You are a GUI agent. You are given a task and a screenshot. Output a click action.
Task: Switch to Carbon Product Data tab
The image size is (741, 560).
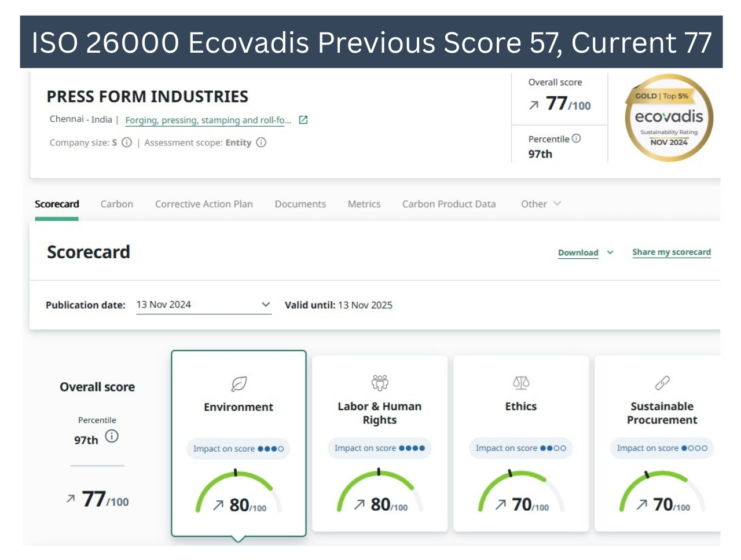449,204
